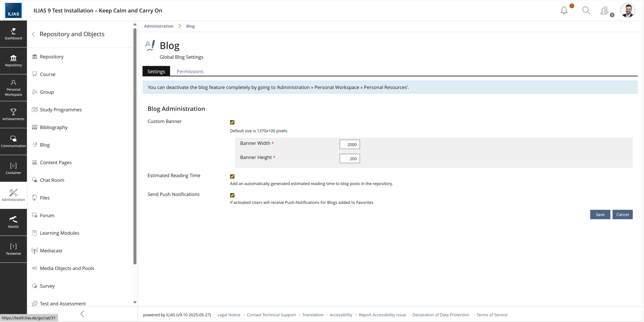Open notifications bell icon

564,10
